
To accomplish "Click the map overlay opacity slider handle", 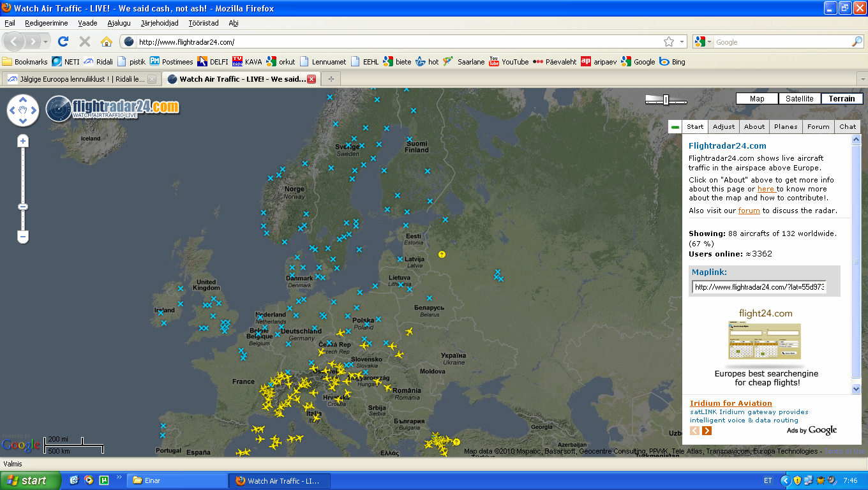I will [x=666, y=100].
